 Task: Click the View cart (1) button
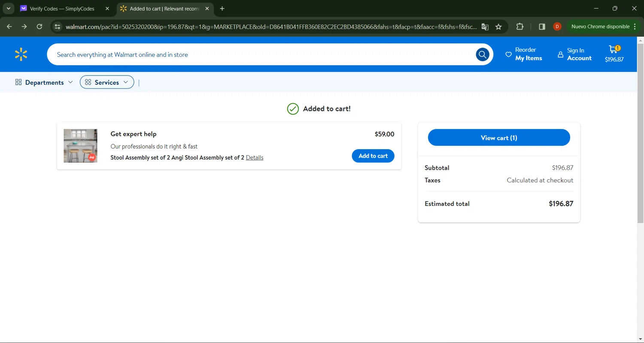click(499, 138)
